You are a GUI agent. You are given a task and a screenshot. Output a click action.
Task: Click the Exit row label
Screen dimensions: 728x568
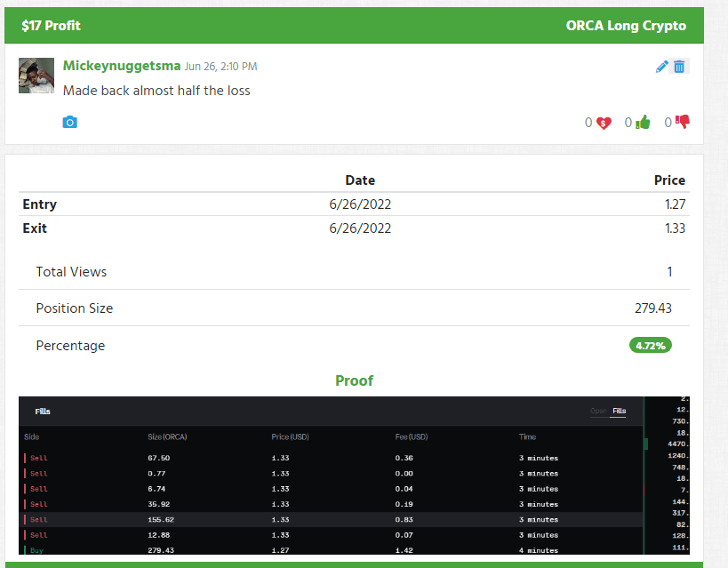35,228
